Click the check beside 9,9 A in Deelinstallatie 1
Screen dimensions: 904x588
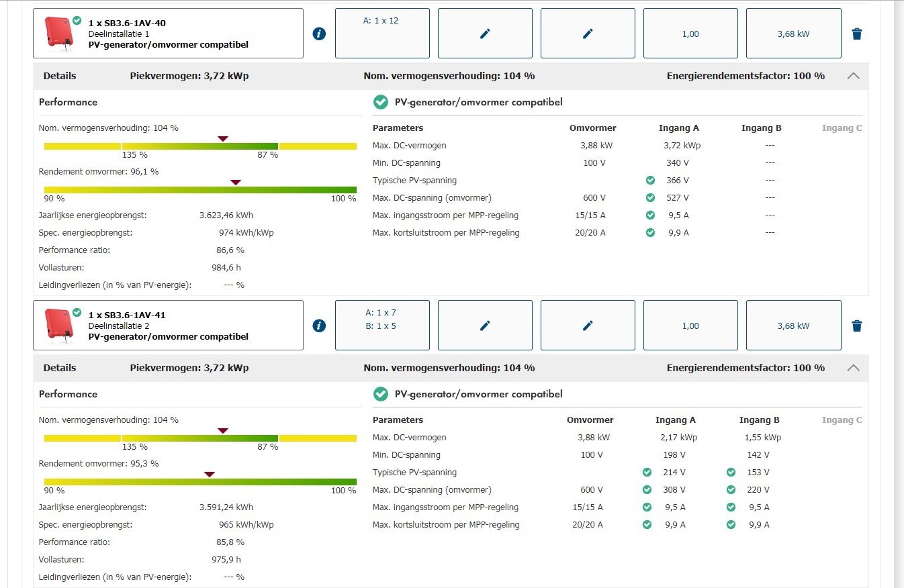649,233
